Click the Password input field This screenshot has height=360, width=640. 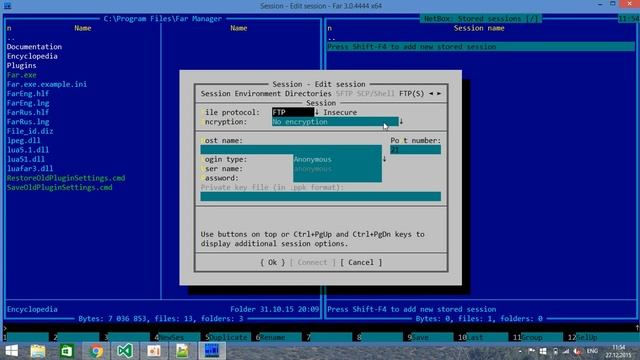click(x=338, y=178)
